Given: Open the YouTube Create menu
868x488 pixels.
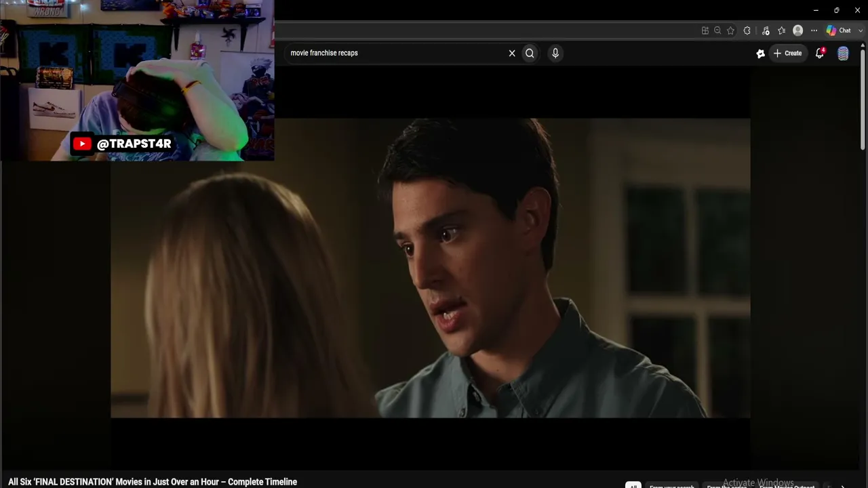Looking at the screenshot, I should tap(788, 53).
